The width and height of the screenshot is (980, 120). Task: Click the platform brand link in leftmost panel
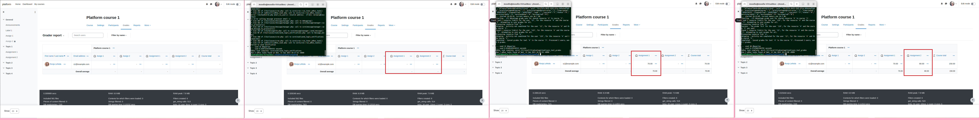pyautogui.click(x=6, y=4)
